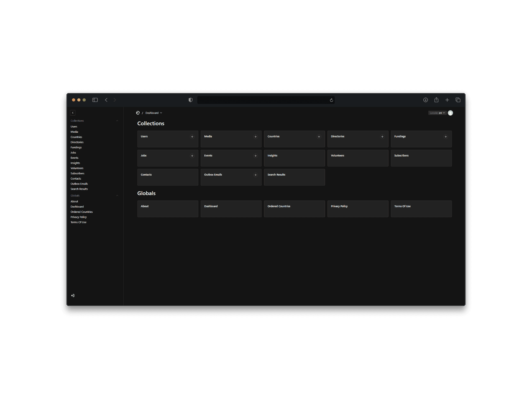The width and height of the screenshot is (532, 399).
Task: Add new Media via plus icon
Action: [255, 137]
